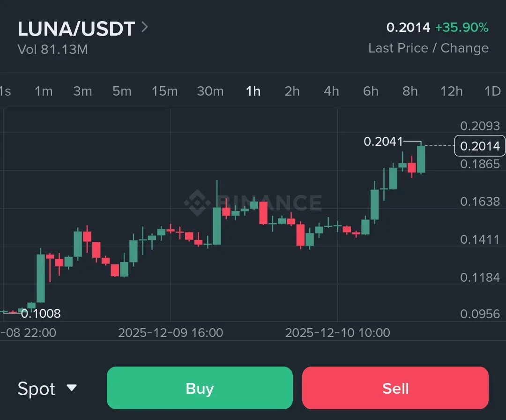Open the LUNA/USDT pair chevron

145,28
